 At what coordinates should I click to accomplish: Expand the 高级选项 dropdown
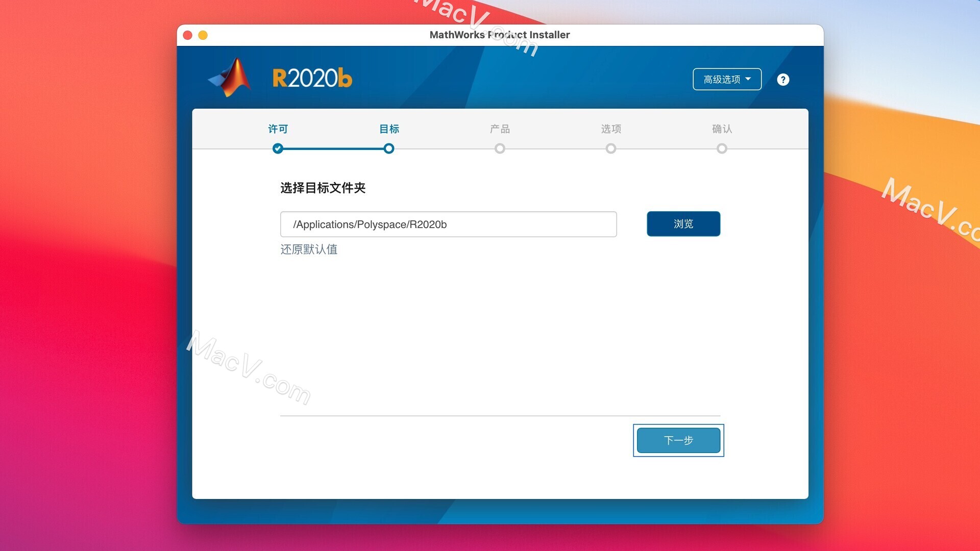(727, 79)
